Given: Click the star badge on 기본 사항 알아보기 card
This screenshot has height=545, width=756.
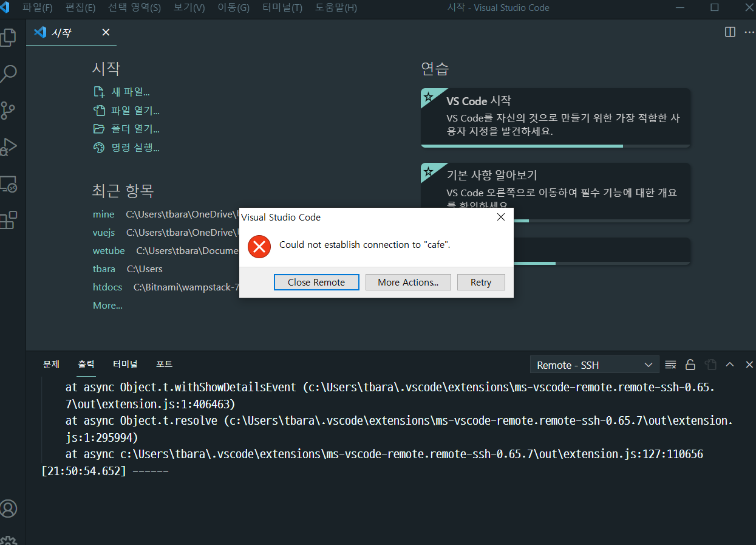Looking at the screenshot, I should point(428,171).
